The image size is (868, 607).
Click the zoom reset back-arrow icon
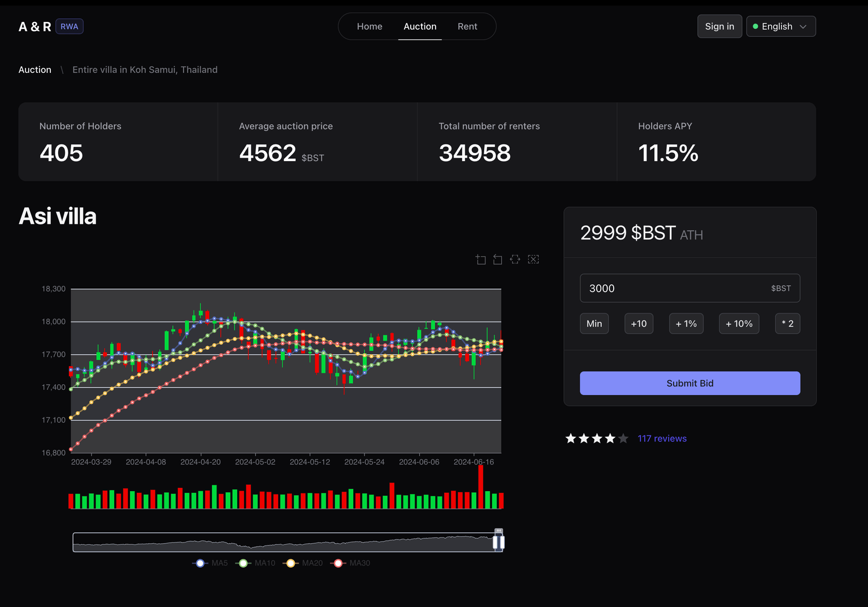tap(498, 259)
